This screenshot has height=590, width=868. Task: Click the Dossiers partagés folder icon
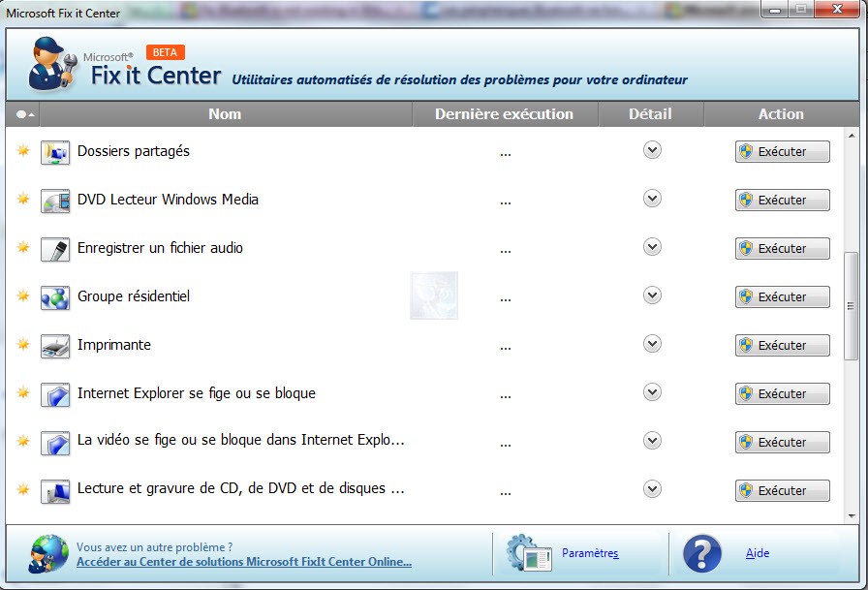coord(55,152)
